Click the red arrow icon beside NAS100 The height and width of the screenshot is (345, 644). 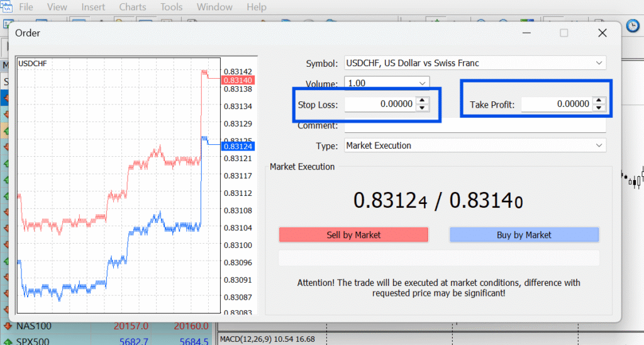tap(8, 326)
